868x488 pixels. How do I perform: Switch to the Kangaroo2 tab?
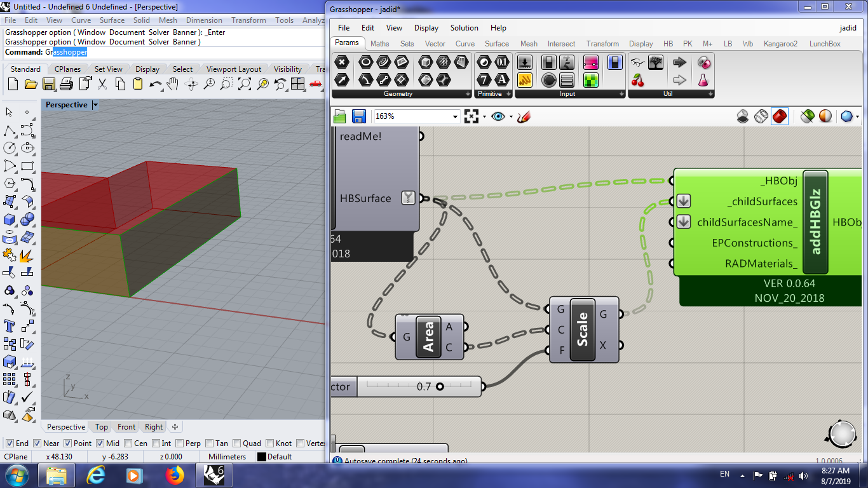click(x=780, y=44)
